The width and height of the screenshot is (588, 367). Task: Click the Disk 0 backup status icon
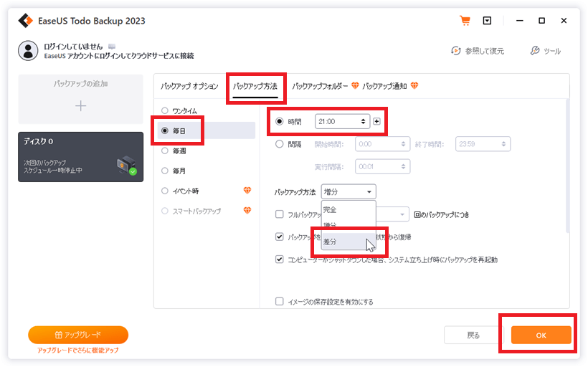pos(127,166)
